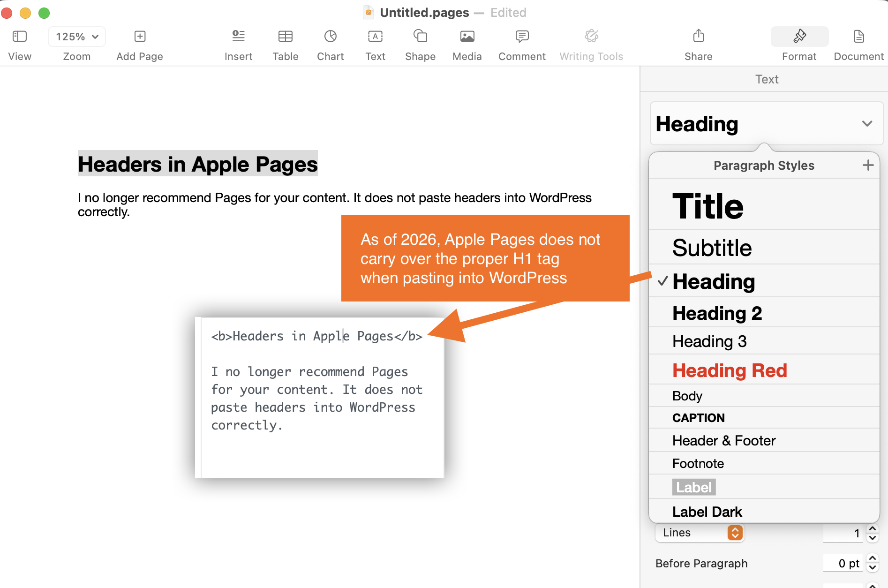
Task: Click the Before Paragraph value field
Action: coord(843,563)
